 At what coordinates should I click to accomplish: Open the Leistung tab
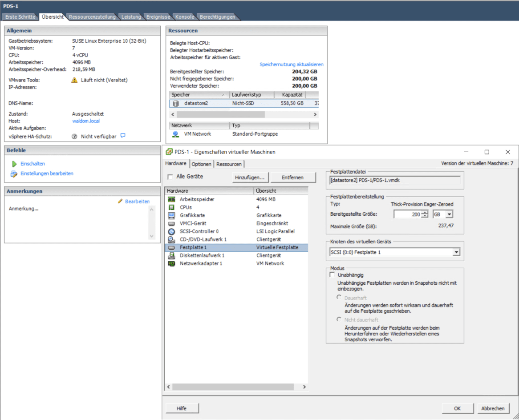131,17
